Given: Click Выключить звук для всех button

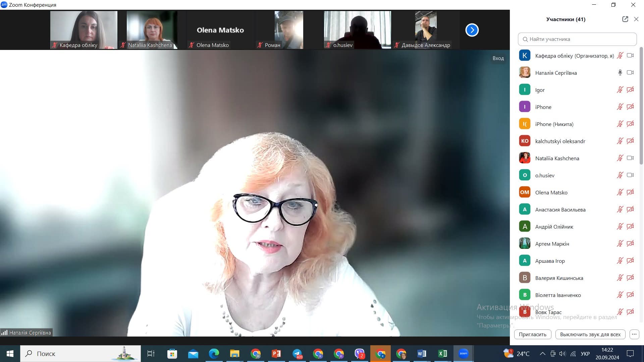Looking at the screenshot, I should [x=590, y=334].
